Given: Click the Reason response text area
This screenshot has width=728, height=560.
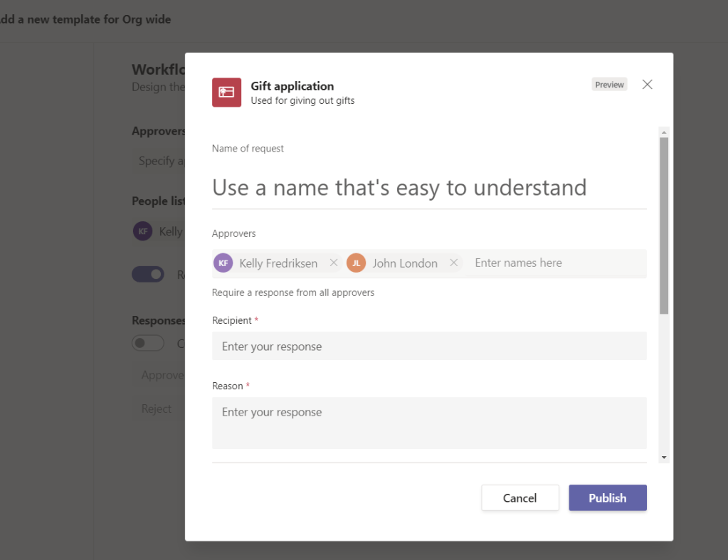Looking at the screenshot, I should point(429,423).
